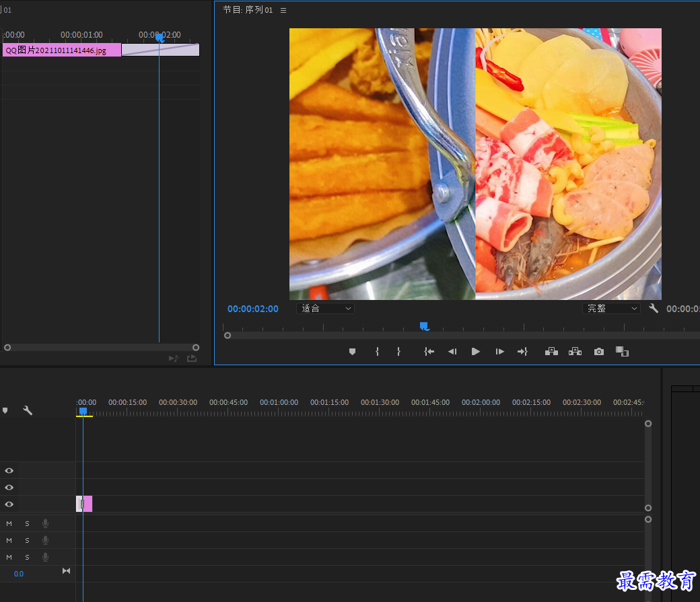Screen dimensions: 700x602
Task: Open the 节目: 序列01 panel menu
Action: click(x=283, y=10)
